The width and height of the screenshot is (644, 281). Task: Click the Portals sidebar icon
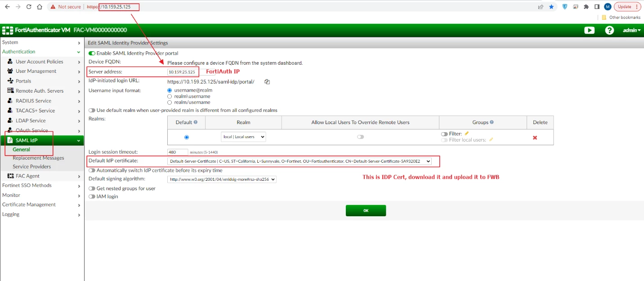[10, 81]
